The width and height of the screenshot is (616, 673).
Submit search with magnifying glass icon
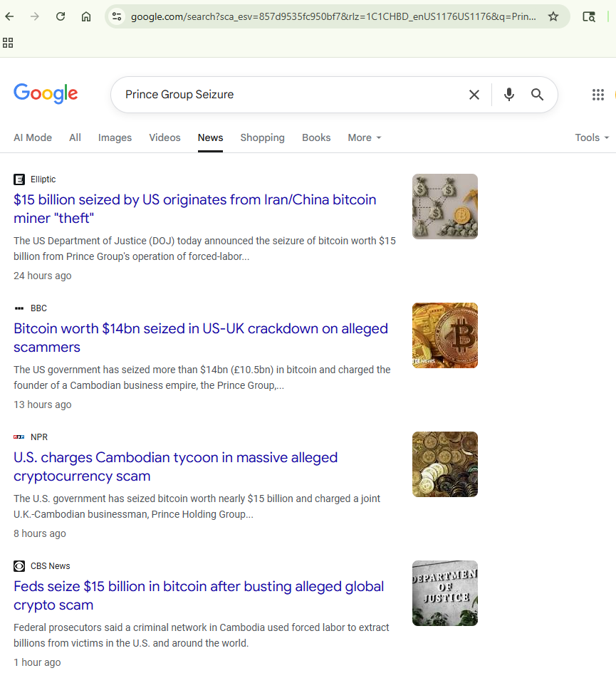pos(537,95)
